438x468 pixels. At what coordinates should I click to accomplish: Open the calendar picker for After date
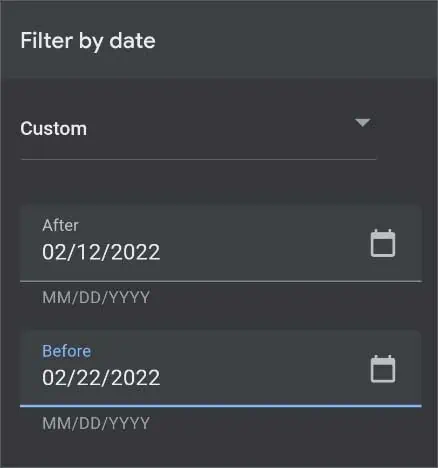click(383, 243)
